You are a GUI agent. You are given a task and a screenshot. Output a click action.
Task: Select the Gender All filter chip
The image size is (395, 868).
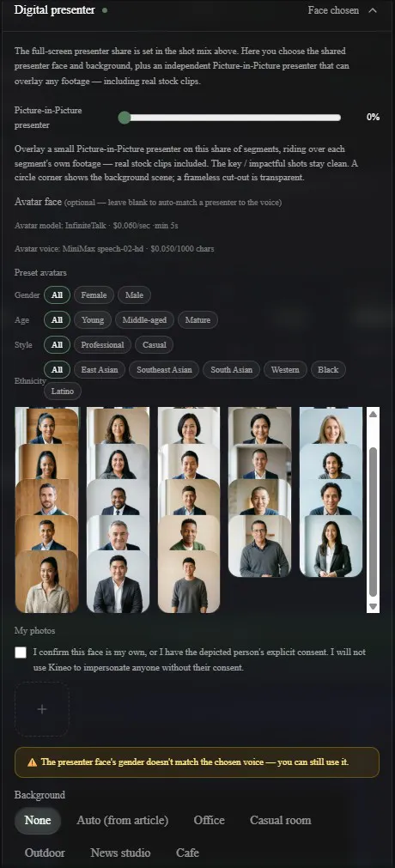pos(57,295)
